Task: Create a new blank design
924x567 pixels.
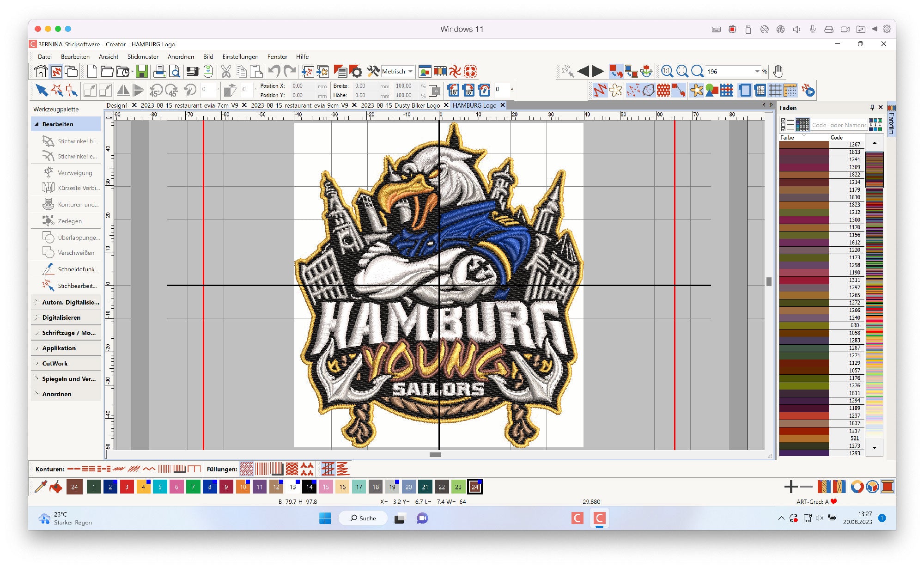Action: point(92,71)
